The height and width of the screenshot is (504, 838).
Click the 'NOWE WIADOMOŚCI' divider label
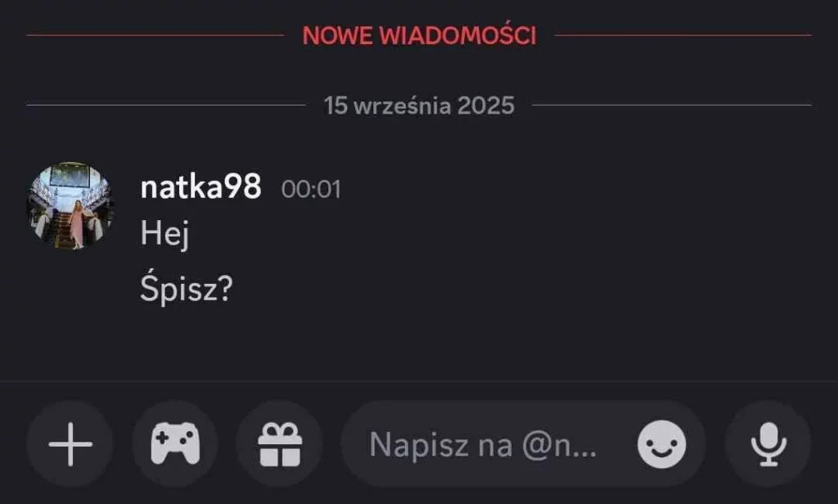coord(419,36)
